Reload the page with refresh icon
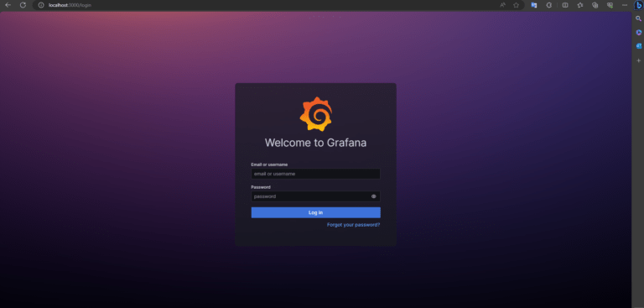Viewport: 644px width, 308px height. (23, 5)
